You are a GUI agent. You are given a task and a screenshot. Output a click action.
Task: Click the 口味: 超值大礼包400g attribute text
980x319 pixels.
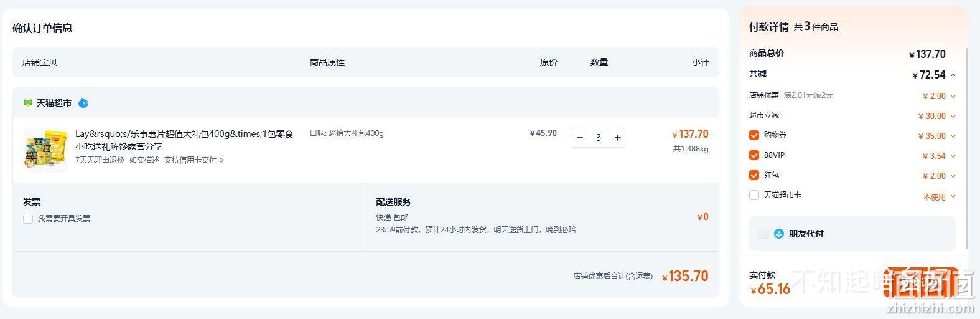pos(347,133)
